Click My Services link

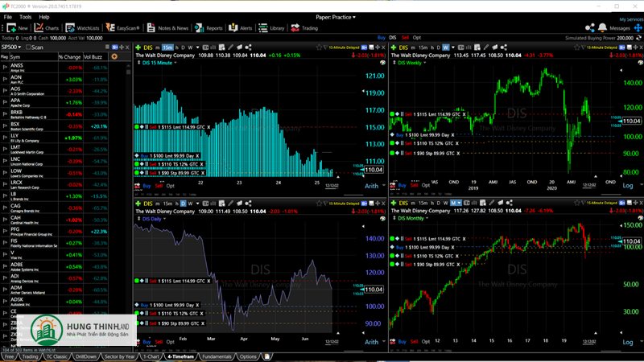pyautogui.click(x=631, y=19)
